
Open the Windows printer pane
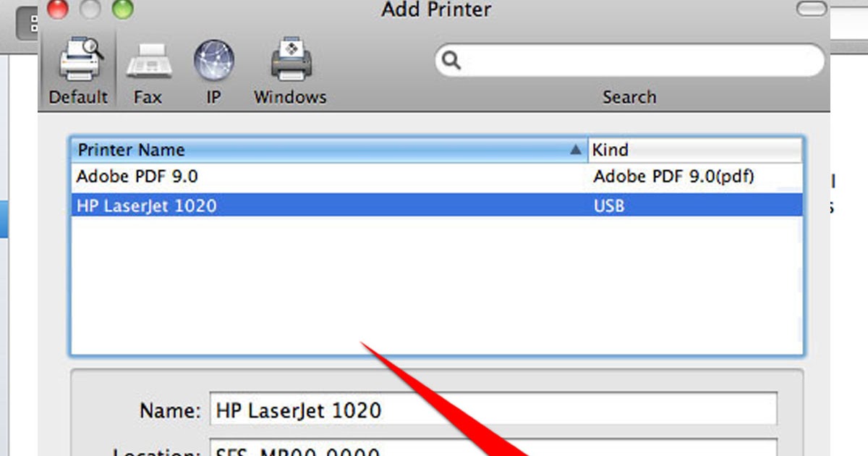tap(290, 72)
